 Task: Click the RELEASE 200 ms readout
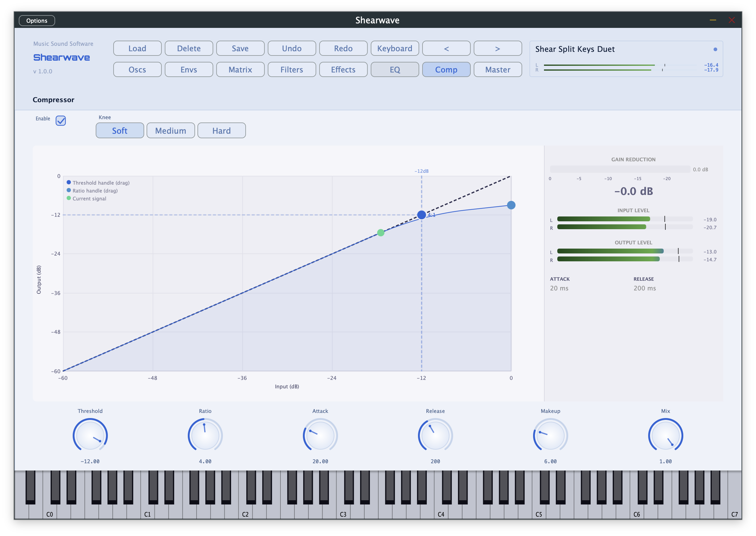(645, 283)
